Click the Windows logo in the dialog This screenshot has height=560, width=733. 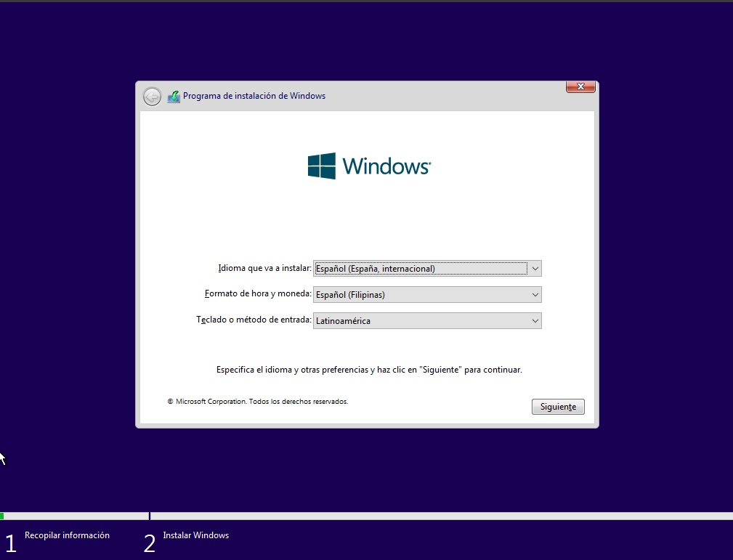[369, 166]
